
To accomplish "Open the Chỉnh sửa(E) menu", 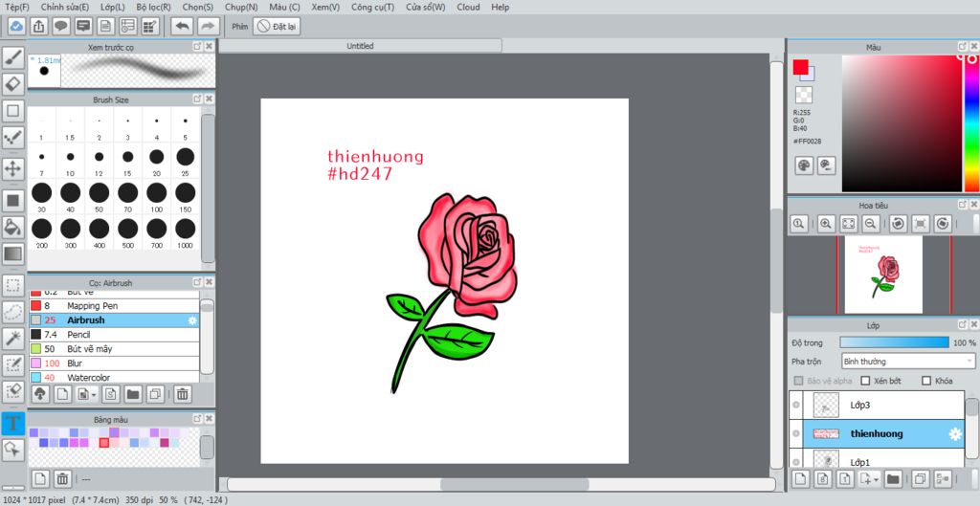I will (x=65, y=7).
